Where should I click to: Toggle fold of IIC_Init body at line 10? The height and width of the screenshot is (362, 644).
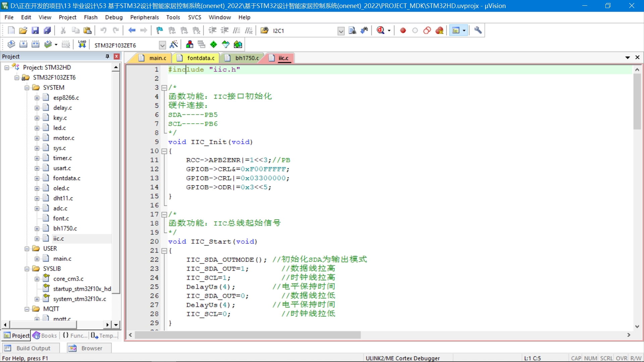164,151
